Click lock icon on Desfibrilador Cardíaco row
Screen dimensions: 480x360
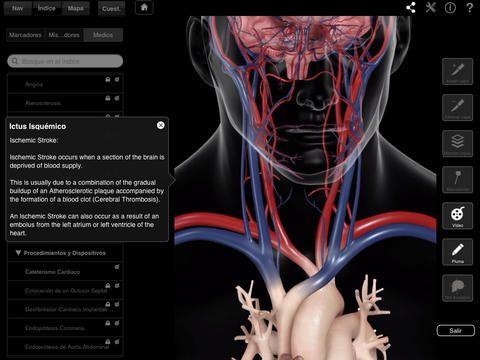coord(108,304)
